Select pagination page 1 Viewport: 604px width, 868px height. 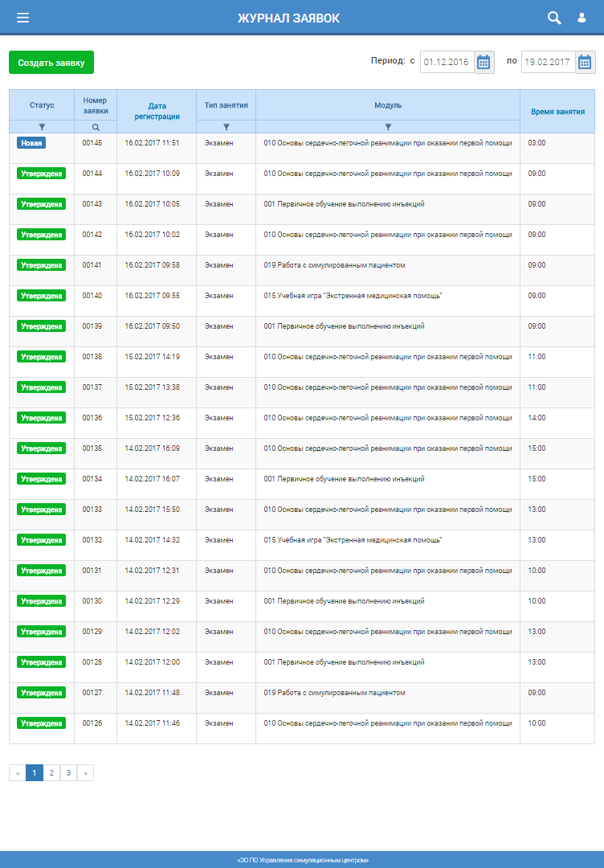[x=35, y=773]
